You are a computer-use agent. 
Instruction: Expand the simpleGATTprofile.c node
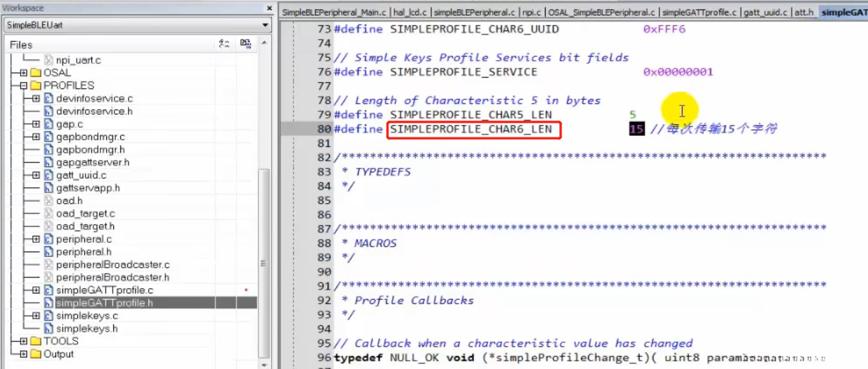[x=36, y=290]
